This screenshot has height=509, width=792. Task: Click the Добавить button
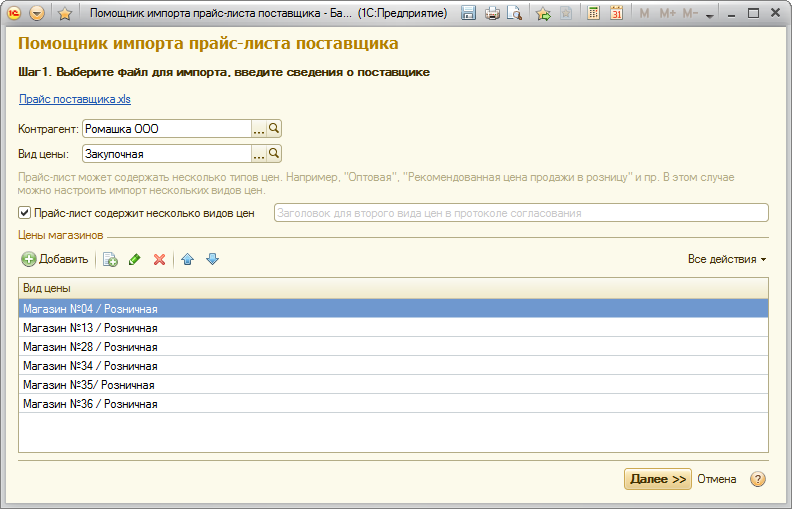click(55, 259)
